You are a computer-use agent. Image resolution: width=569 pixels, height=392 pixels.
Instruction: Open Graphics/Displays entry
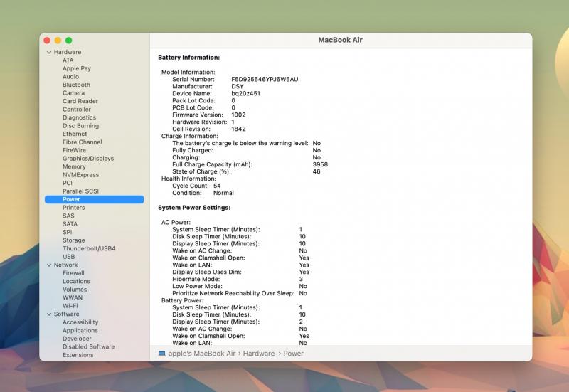coord(88,159)
